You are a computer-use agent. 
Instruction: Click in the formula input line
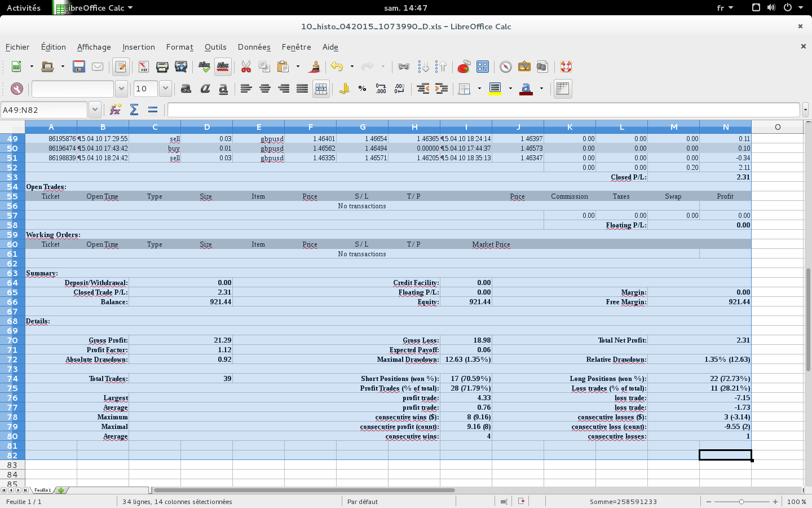[x=483, y=110]
